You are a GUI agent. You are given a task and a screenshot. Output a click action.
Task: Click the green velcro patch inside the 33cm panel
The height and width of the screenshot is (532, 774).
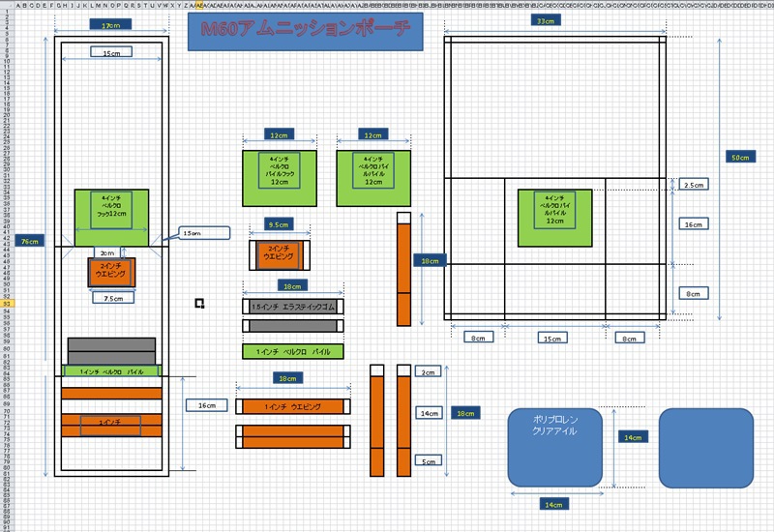pos(554,218)
